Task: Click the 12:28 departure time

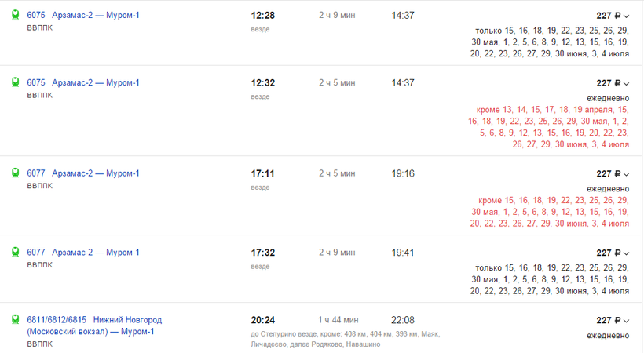Action: [x=262, y=16]
